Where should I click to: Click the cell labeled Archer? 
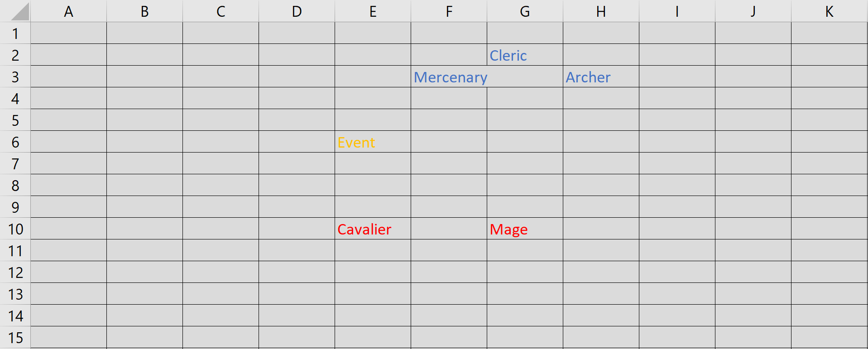[600, 77]
